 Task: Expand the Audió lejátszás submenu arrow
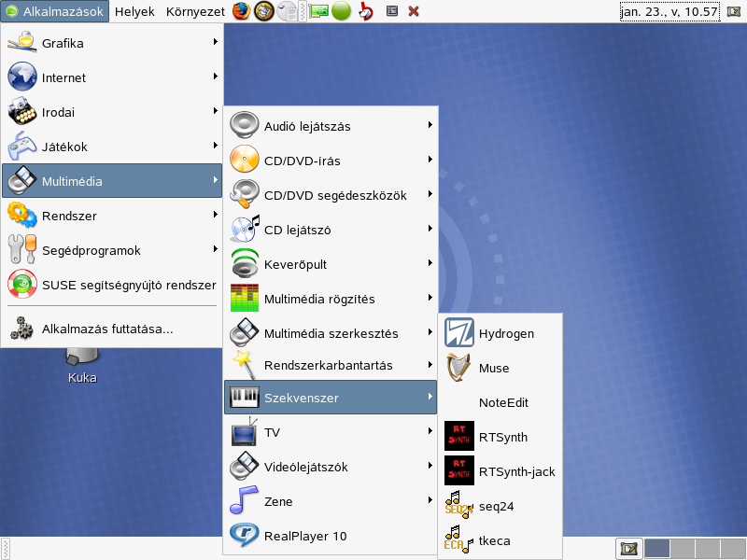tap(430, 125)
